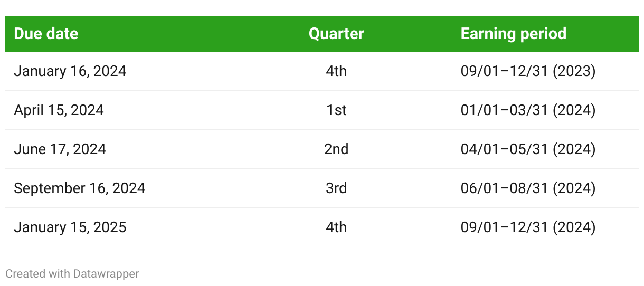Viewport: 644px width, 286px height.
Task: Open the Created with Datawrapper link
Action: 72,273
